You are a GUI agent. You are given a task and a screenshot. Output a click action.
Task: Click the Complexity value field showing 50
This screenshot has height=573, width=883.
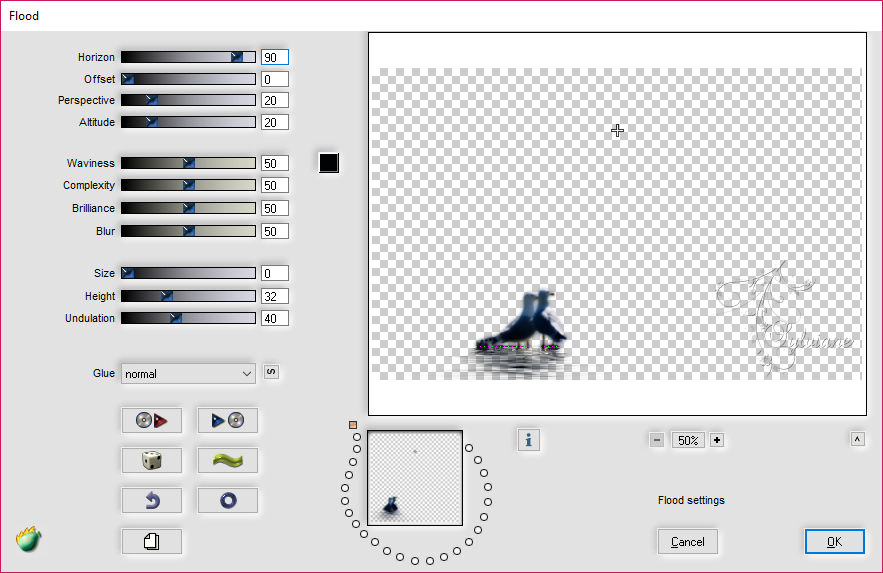click(275, 185)
